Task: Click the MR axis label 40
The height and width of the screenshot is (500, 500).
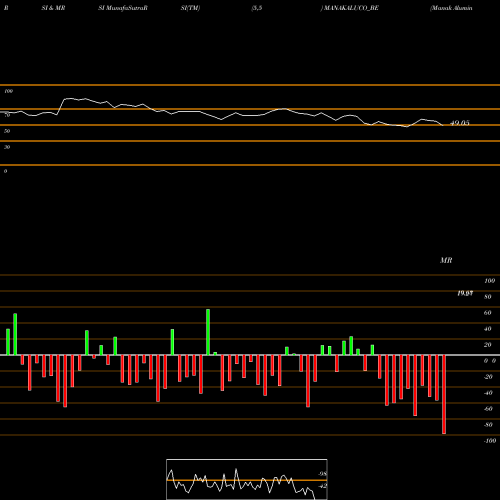Action: (488, 329)
